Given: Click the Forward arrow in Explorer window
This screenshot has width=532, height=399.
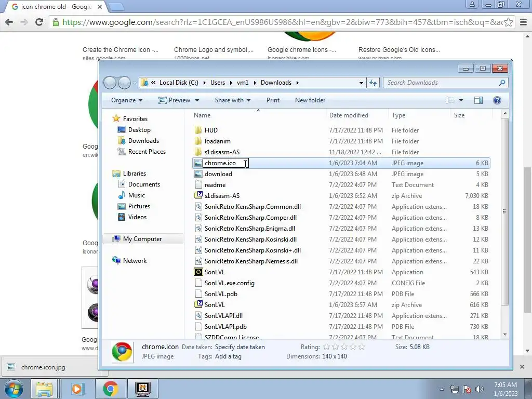Looking at the screenshot, I should tap(124, 83).
